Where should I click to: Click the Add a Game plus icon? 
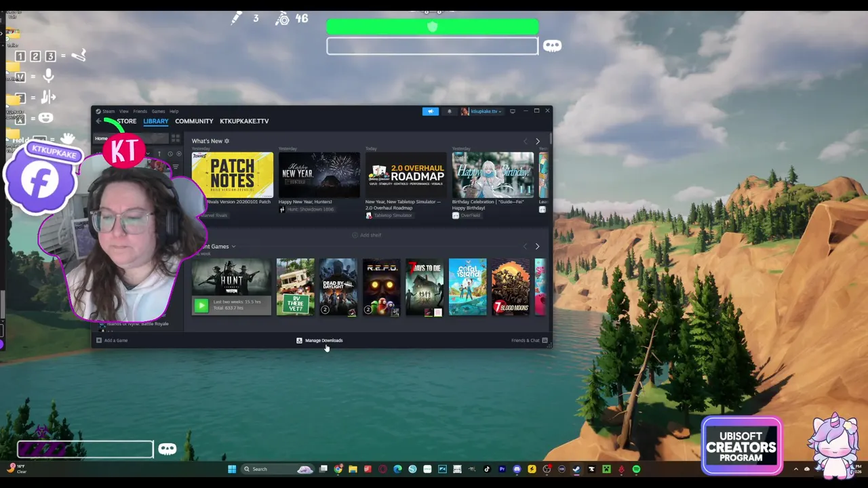(99, 340)
